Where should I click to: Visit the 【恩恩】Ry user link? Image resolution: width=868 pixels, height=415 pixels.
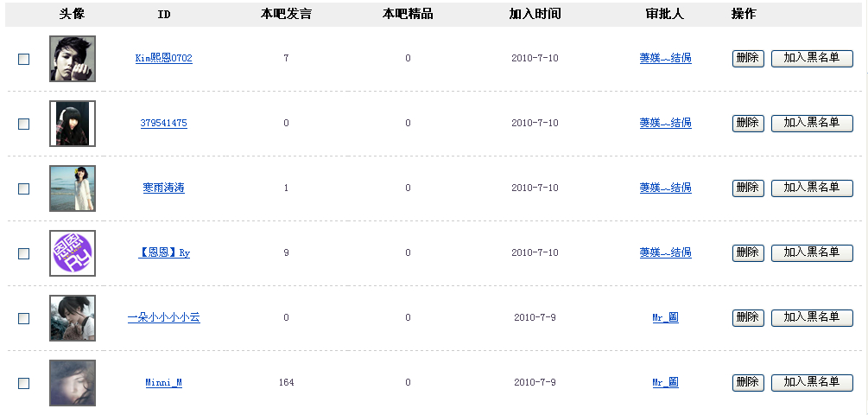[164, 253]
